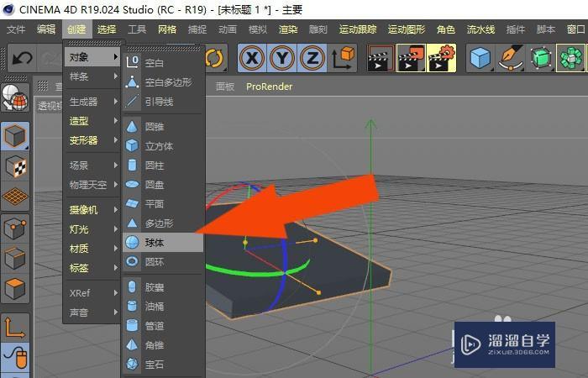Create 胶囊 capsule primitive
This screenshot has height=378, width=588.
tap(163, 287)
